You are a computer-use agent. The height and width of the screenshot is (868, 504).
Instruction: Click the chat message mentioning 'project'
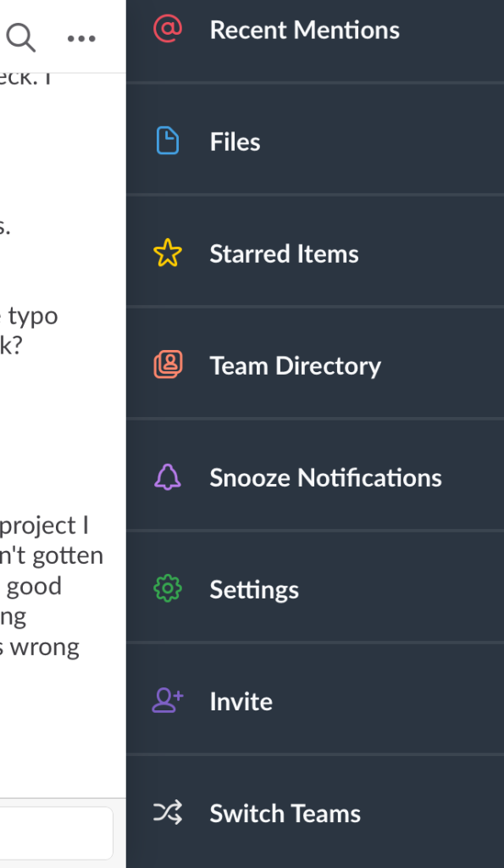coord(51,586)
